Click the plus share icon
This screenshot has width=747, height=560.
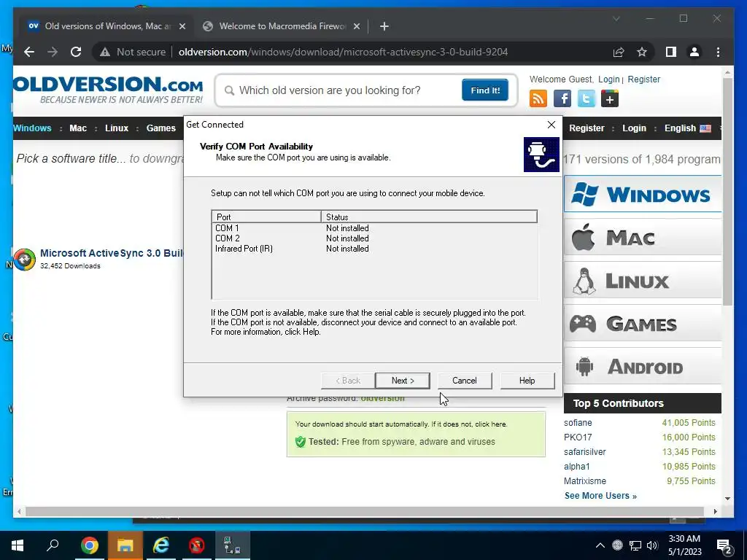(x=610, y=98)
